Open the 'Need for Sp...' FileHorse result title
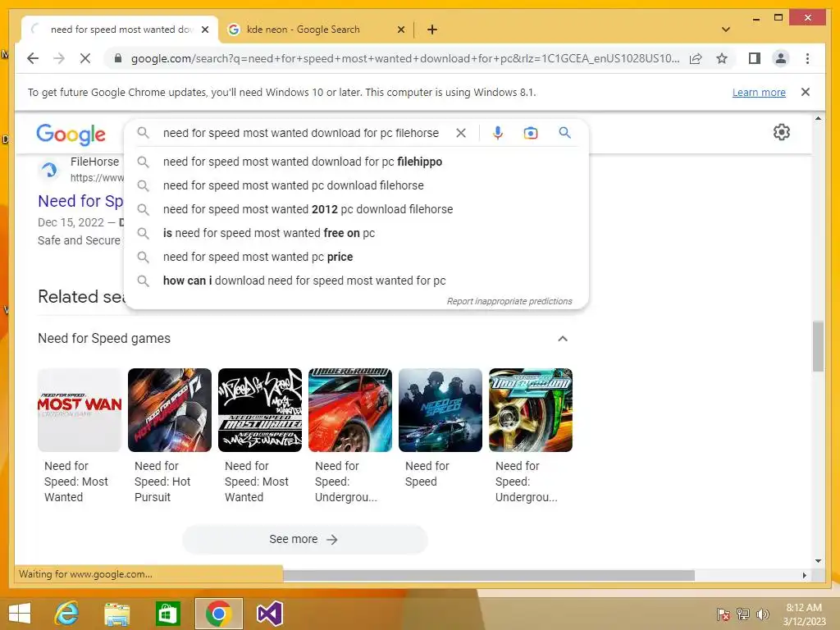840x630 pixels. [80, 201]
